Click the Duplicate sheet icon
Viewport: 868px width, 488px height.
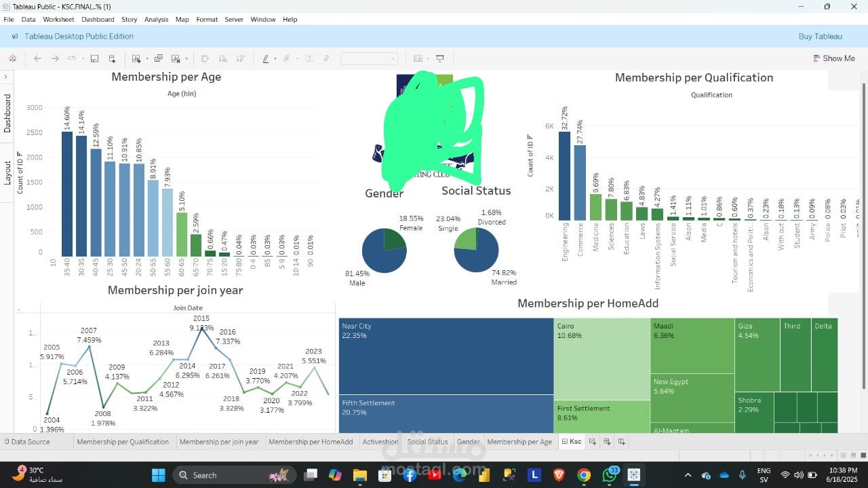tap(159, 58)
